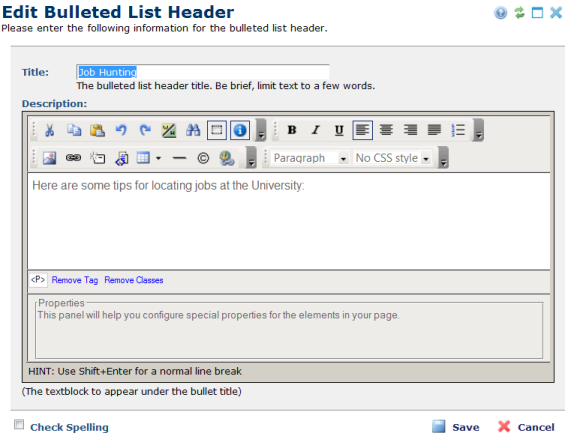574x439 pixels.
Task: Insert a hyperlink with the chain icon
Action: (73, 158)
